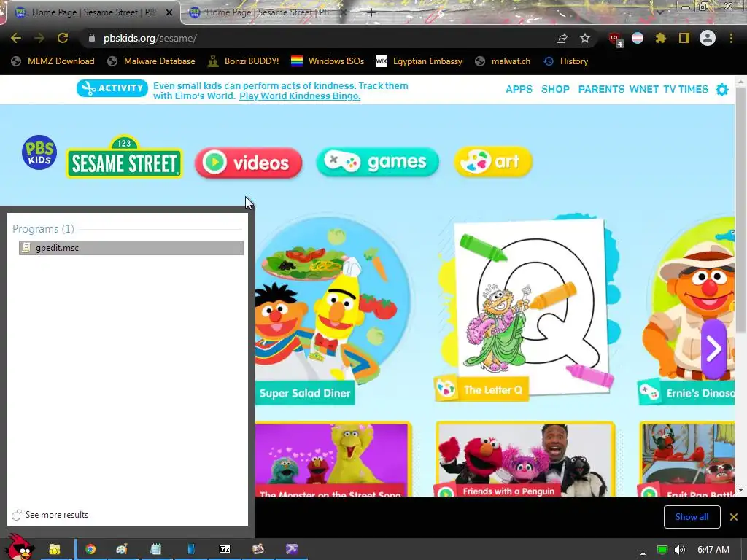Click the share page icon in address bar
This screenshot has width=747, height=560.
click(562, 38)
